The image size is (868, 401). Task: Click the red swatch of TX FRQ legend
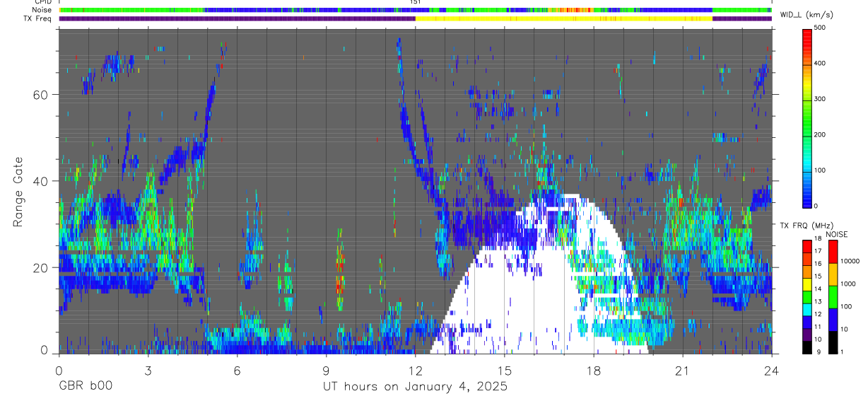click(x=807, y=246)
